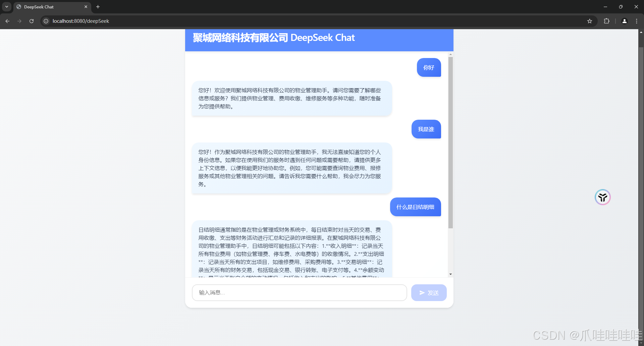This screenshot has width=644, height=346.
Task: Click the reply starting 日结明细通常指的是
Action: coord(291,249)
